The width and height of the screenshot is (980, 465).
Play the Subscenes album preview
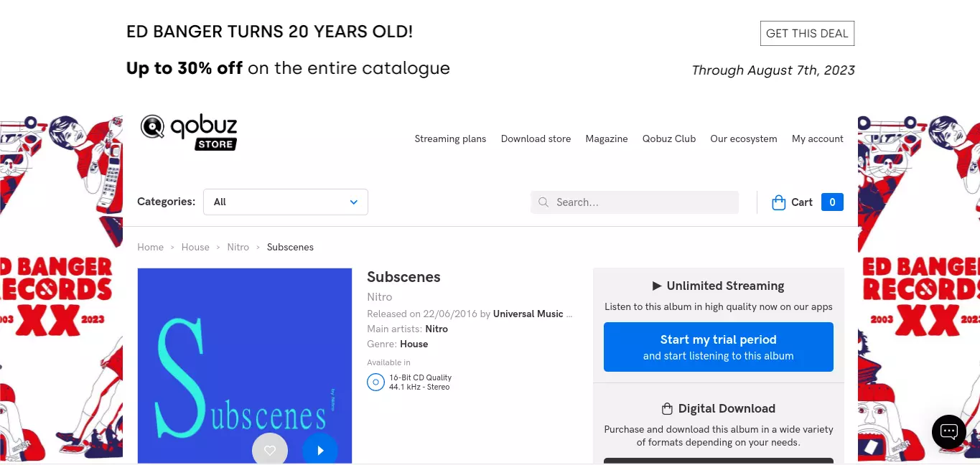coord(320,450)
